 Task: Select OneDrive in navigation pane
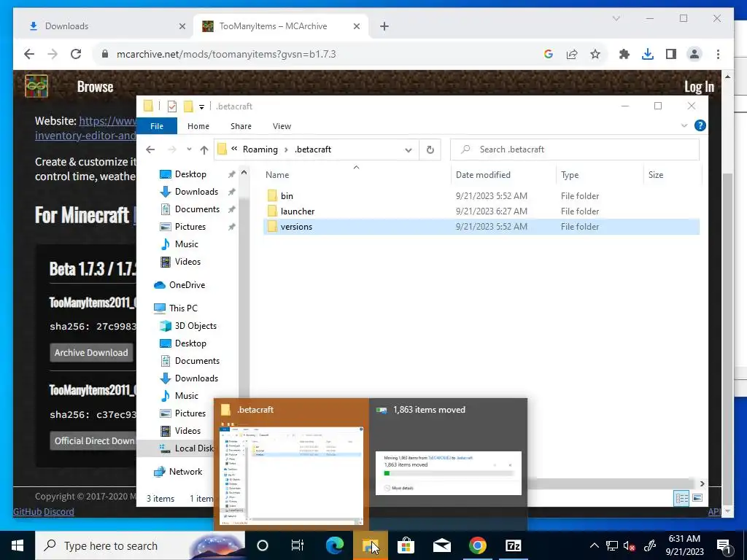[x=187, y=285]
